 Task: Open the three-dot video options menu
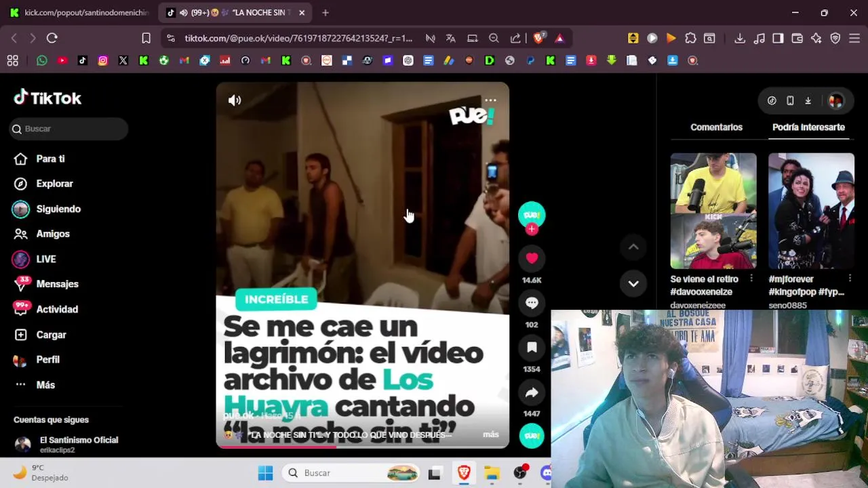point(490,100)
